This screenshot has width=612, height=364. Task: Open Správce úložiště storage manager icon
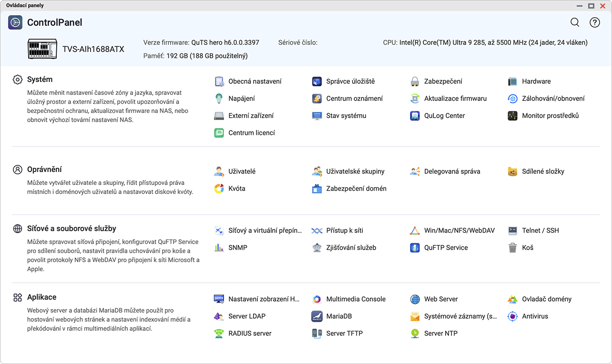pos(317,81)
